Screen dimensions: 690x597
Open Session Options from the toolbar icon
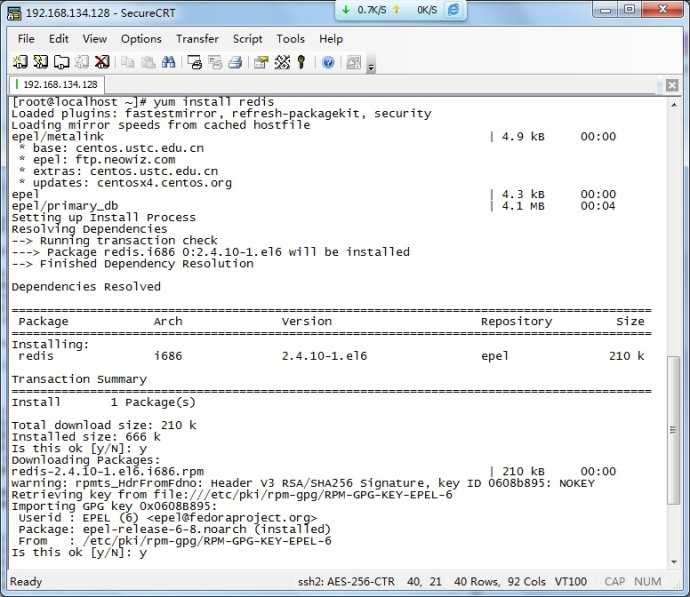261,62
